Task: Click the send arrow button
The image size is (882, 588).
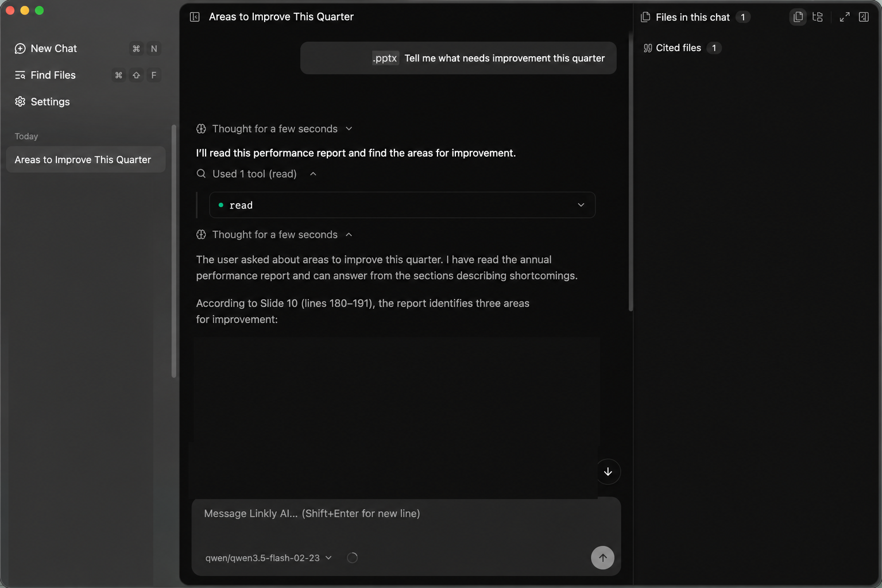Action: click(602, 558)
